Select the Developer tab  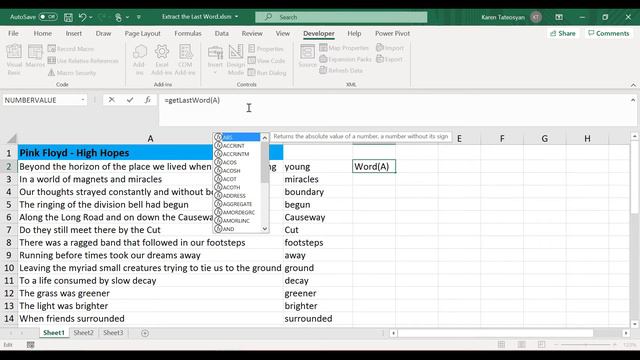[x=319, y=33]
